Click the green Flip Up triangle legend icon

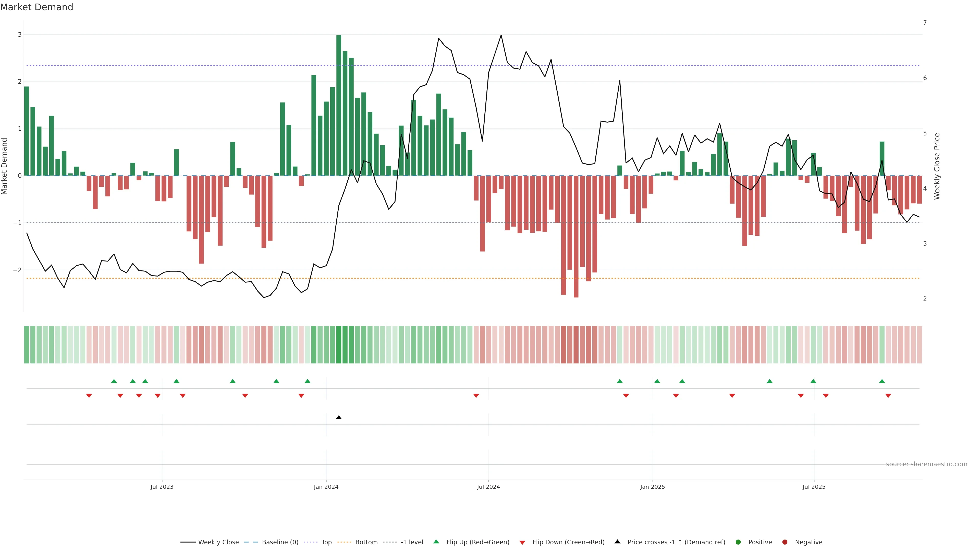[436, 542]
